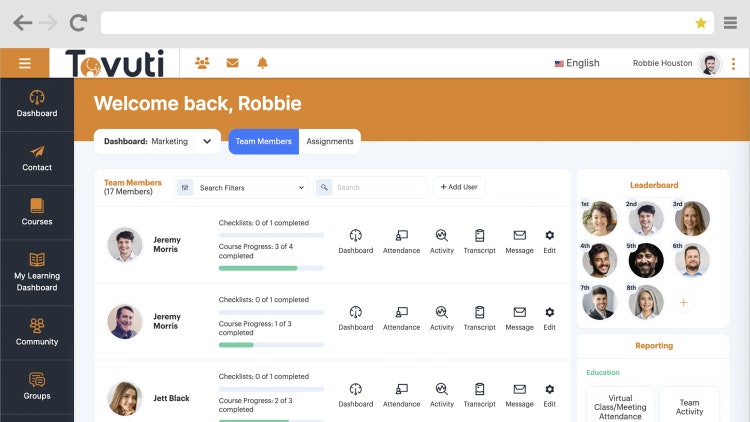Click Jett Black's profile photo
Image resolution: width=750 pixels, height=422 pixels.
pos(124,398)
